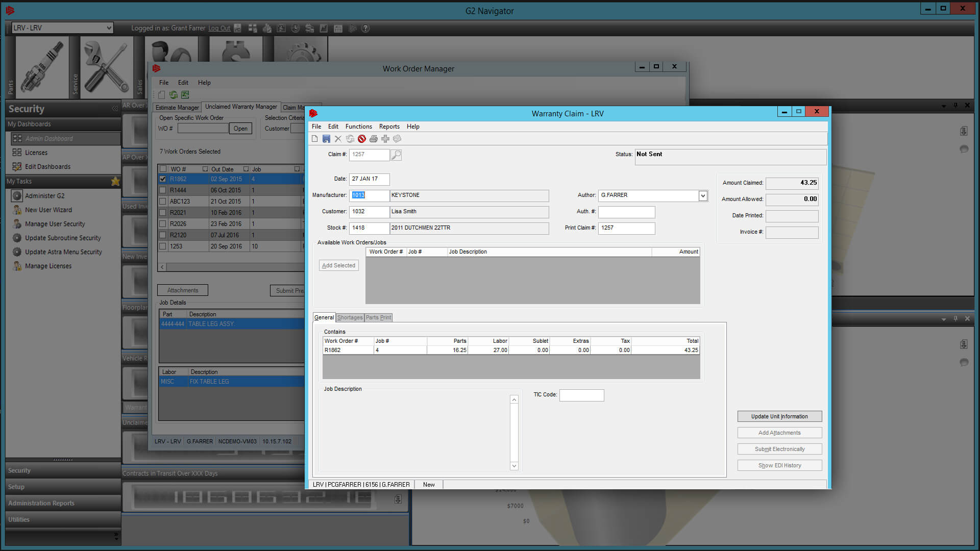Click the floppy disk icon next to Log Out

237,29
